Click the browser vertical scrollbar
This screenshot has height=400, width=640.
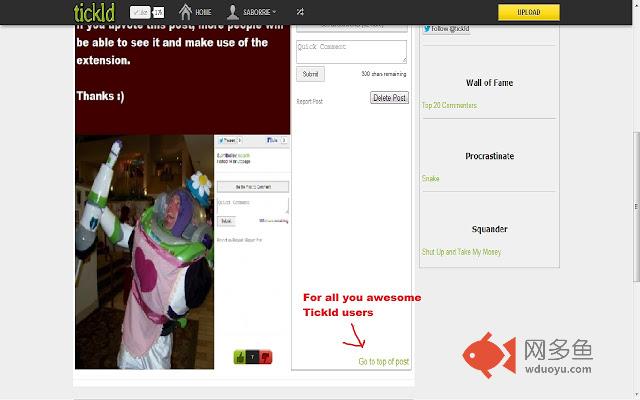coord(636,206)
